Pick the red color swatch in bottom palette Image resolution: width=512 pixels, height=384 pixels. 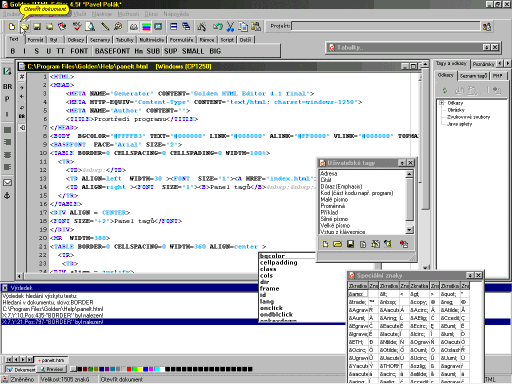[129, 369]
